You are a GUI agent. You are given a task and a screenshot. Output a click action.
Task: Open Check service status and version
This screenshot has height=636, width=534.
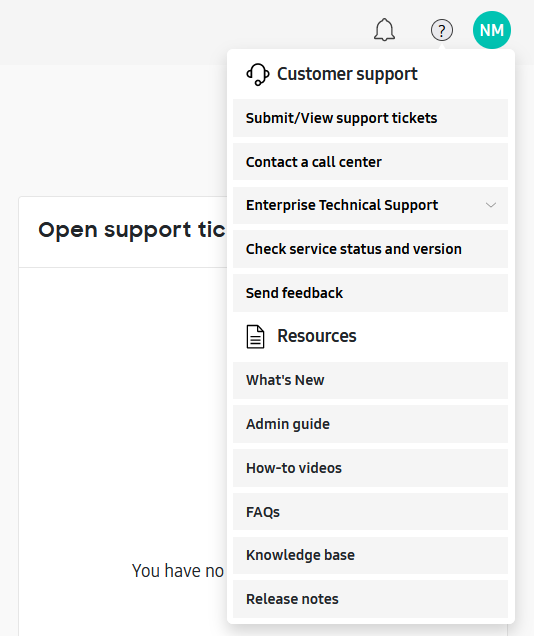370,249
